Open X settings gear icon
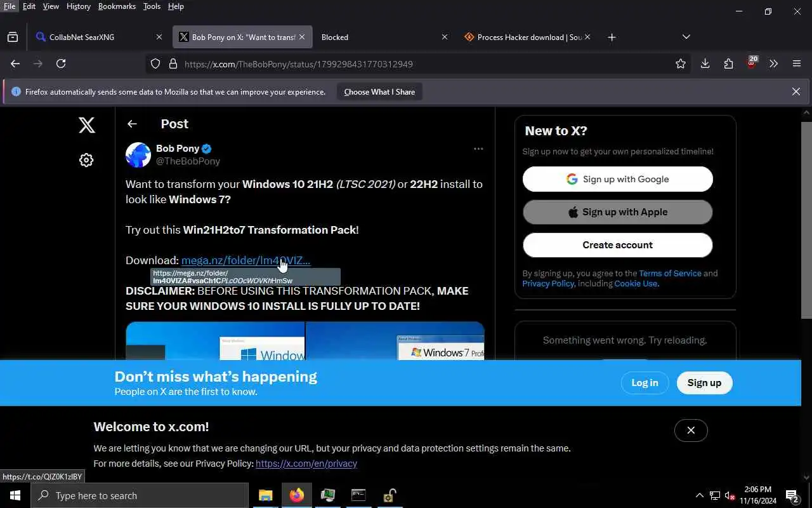Image resolution: width=812 pixels, height=508 pixels. coord(86,160)
